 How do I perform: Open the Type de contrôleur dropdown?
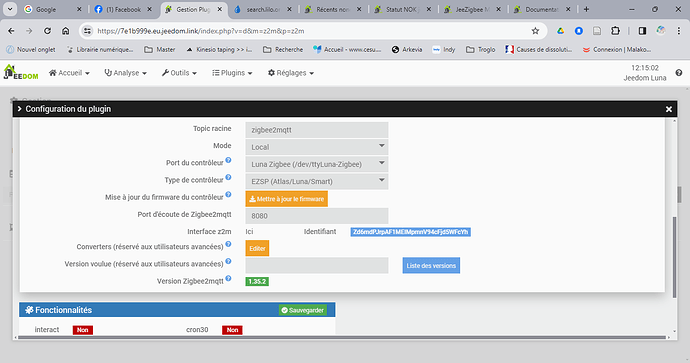pyautogui.click(x=317, y=181)
